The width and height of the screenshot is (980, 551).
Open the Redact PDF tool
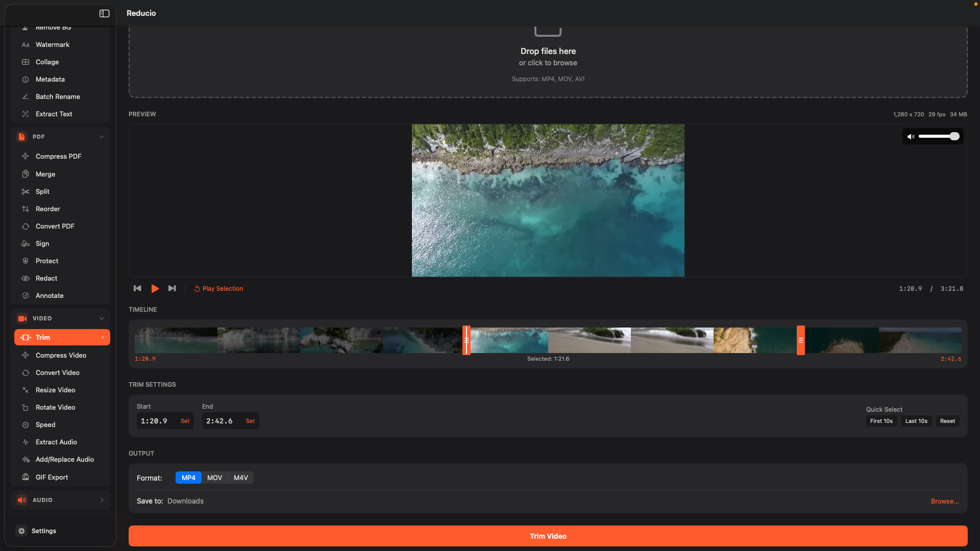(46, 278)
